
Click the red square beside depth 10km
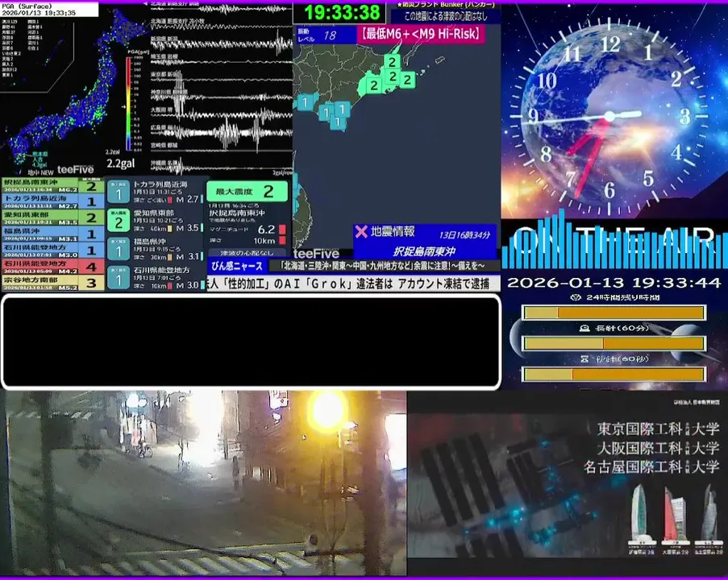[x=282, y=240]
